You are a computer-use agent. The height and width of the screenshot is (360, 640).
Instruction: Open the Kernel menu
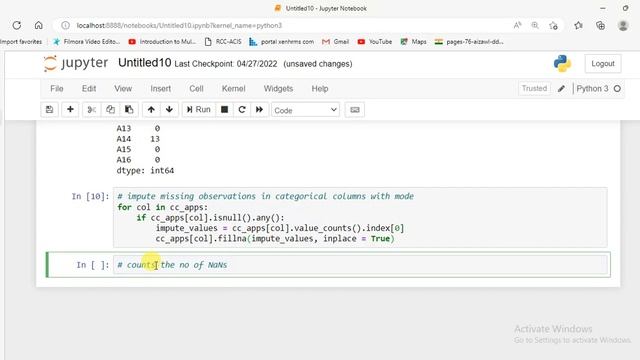[233, 89]
